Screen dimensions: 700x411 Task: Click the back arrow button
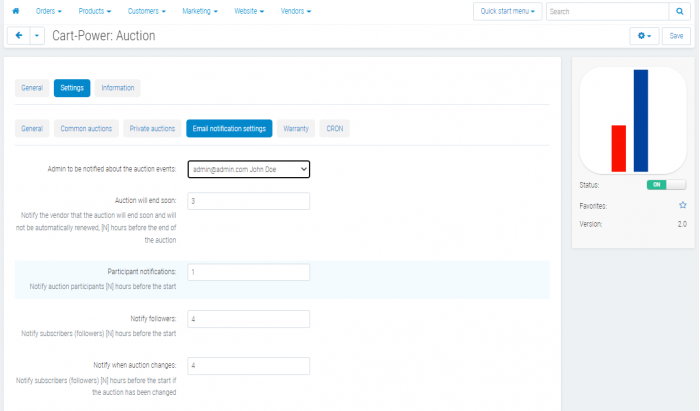[19, 36]
